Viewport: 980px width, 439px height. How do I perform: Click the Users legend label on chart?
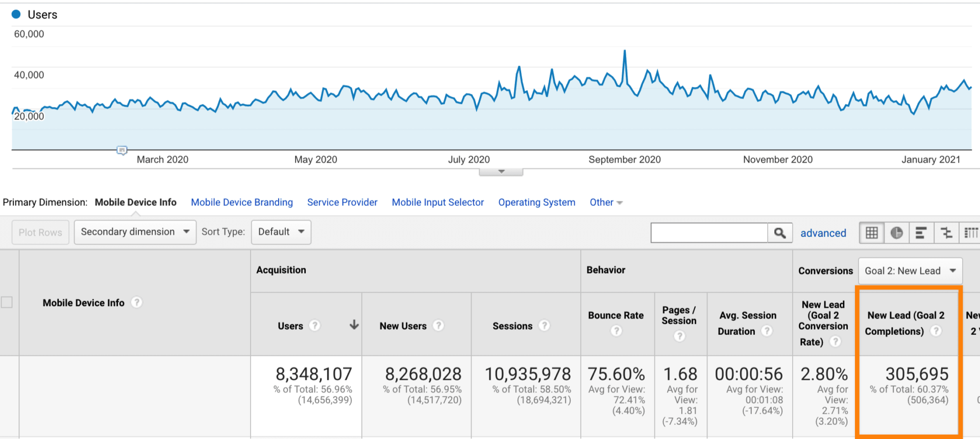pos(42,15)
